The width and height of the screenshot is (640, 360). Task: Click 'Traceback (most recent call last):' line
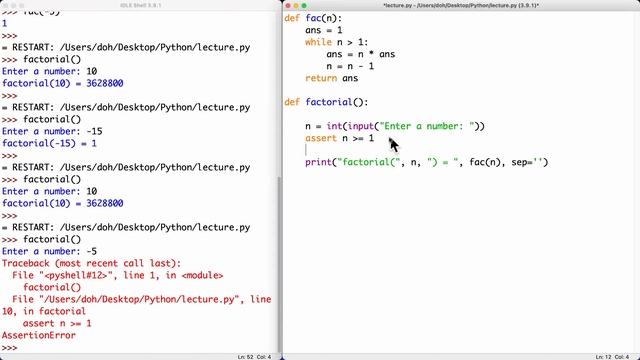click(91, 263)
